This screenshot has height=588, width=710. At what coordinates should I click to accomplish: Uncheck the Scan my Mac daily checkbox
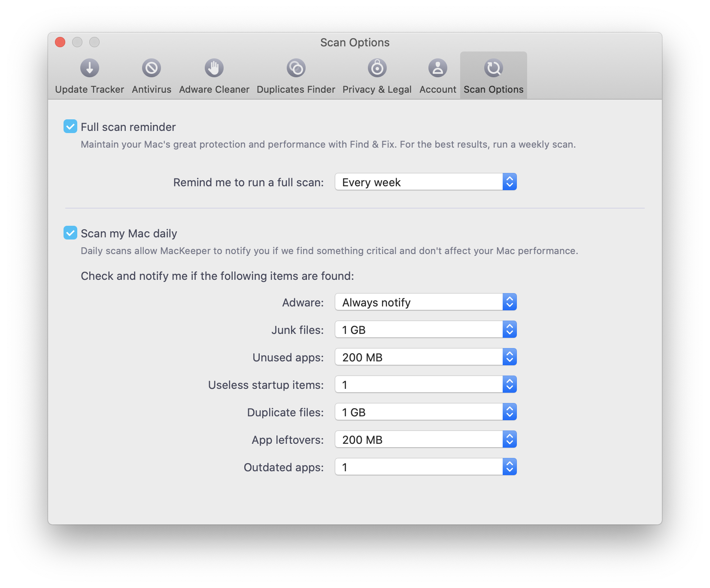pos(70,233)
